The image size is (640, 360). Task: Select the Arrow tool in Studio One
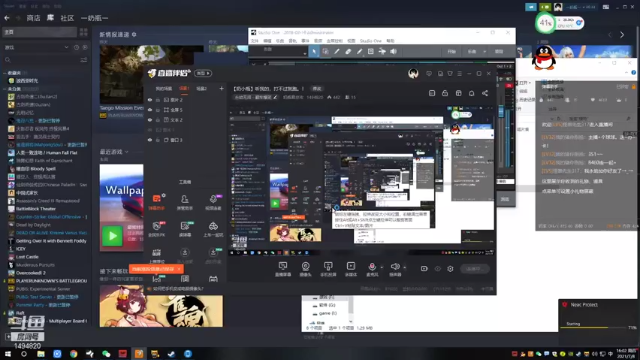coord(314,51)
